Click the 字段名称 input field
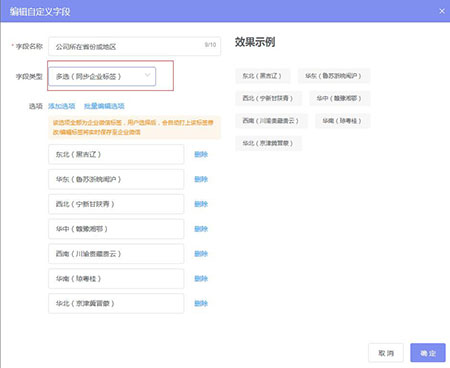This screenshot has width=450, height=368. [134, 46]
